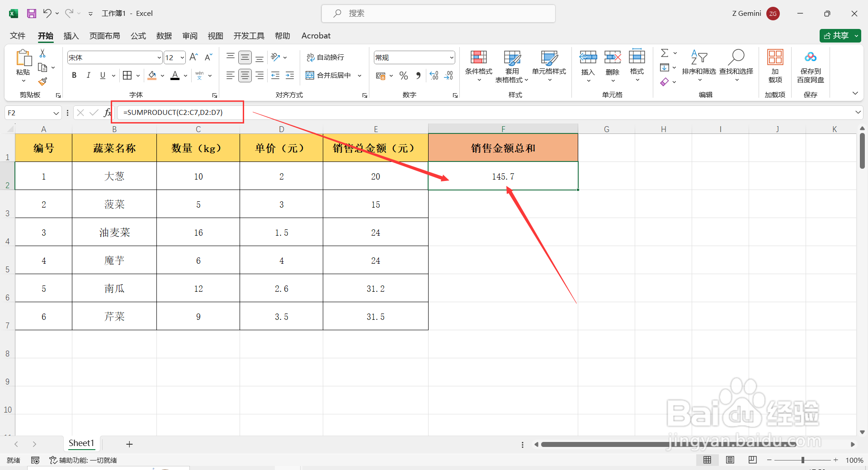Select 套用表格格式 (Format as Table)
Image resolution: width=868 pixels, height=470 pixels.
[x=511, y=66]
